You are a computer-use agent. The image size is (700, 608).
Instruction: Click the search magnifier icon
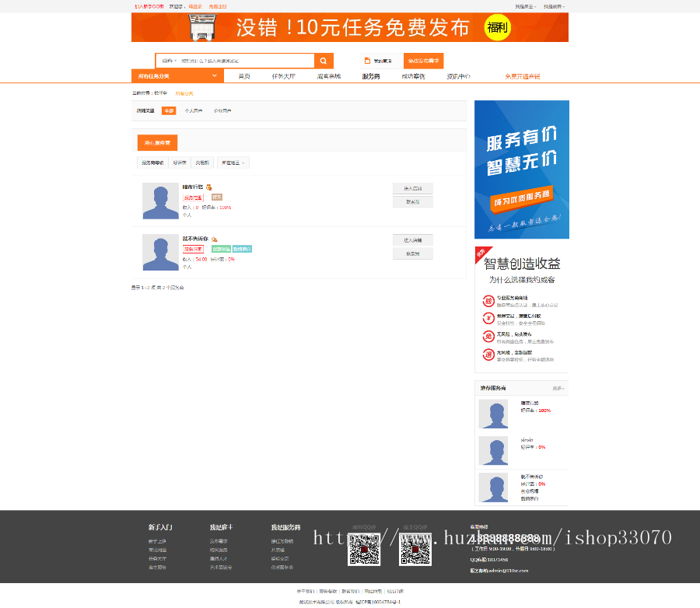click(x=323, y=60)
